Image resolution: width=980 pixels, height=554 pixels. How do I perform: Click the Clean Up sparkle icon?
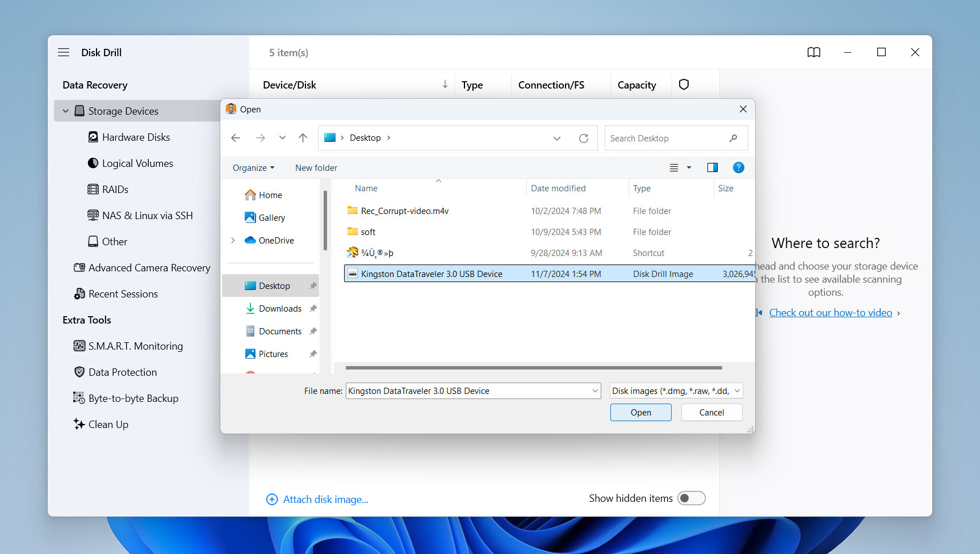tap(79, 424)
